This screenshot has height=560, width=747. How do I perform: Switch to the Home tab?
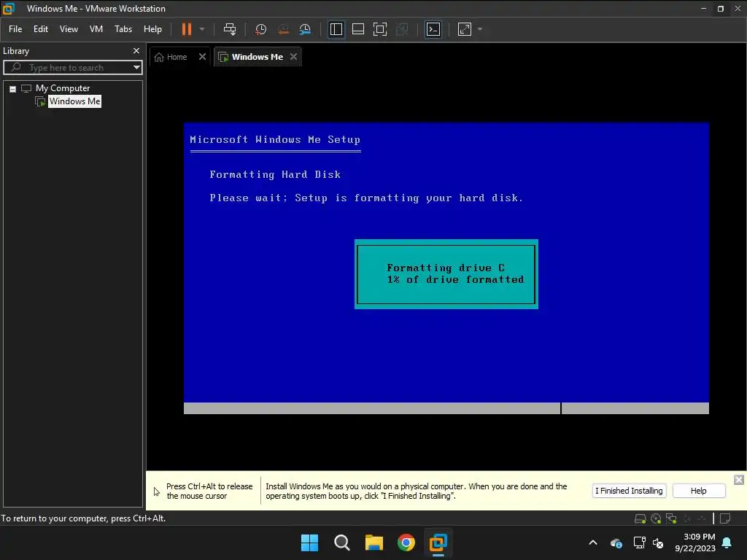(171, 57)
